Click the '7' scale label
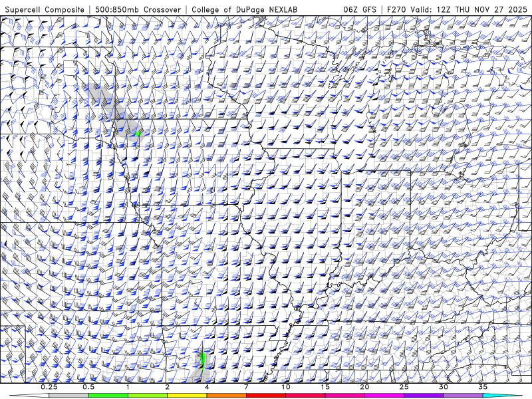The image size is (532, 399). 246,387
